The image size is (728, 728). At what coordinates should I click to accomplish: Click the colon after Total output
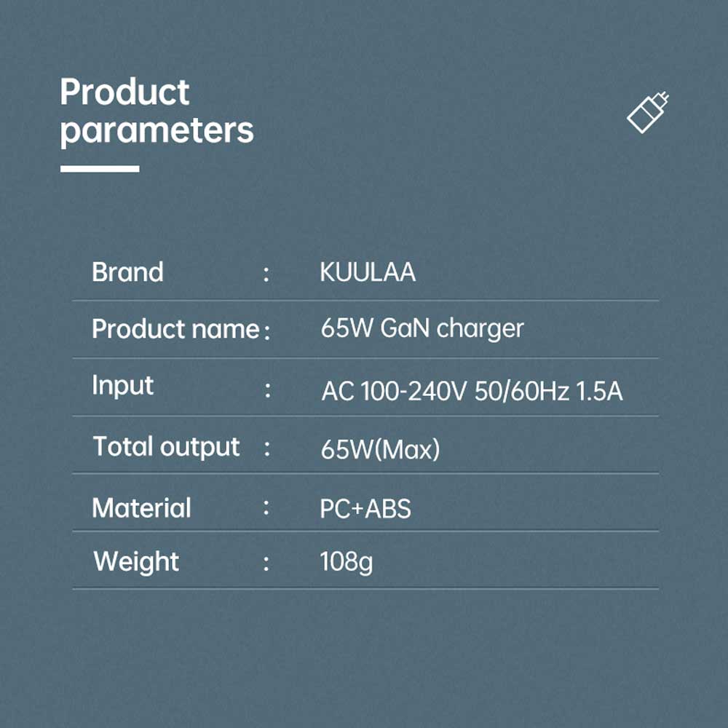[267, 448]
